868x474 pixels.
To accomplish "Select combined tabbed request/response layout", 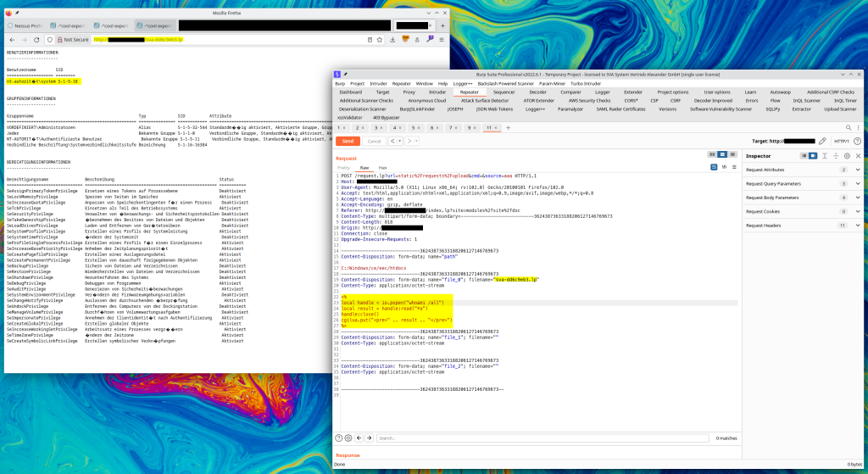I will click(x=732, y=154).
